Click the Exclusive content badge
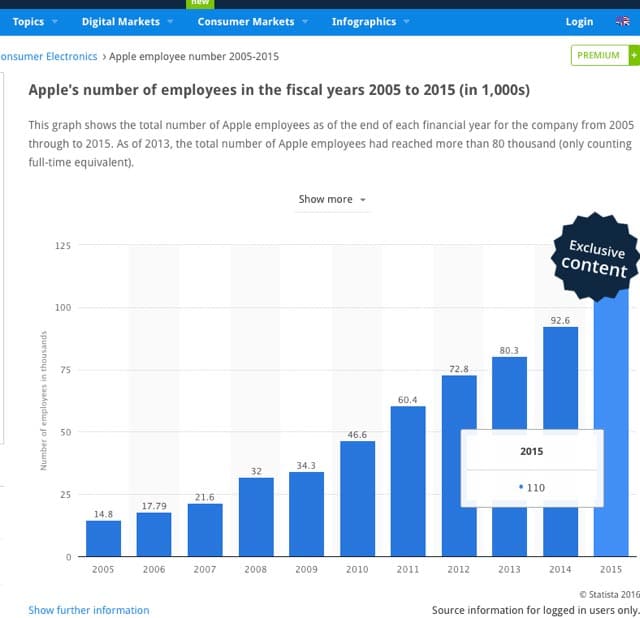 (596, 257)
